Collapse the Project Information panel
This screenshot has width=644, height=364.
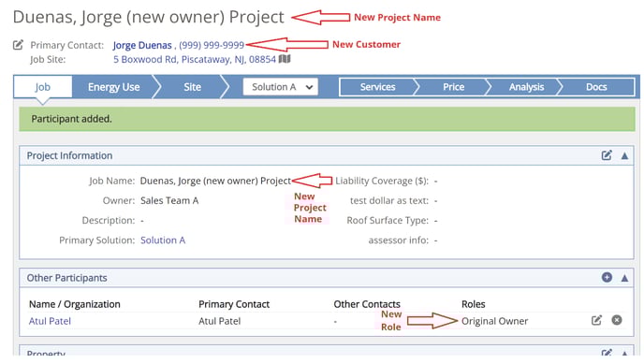(624, 155)
